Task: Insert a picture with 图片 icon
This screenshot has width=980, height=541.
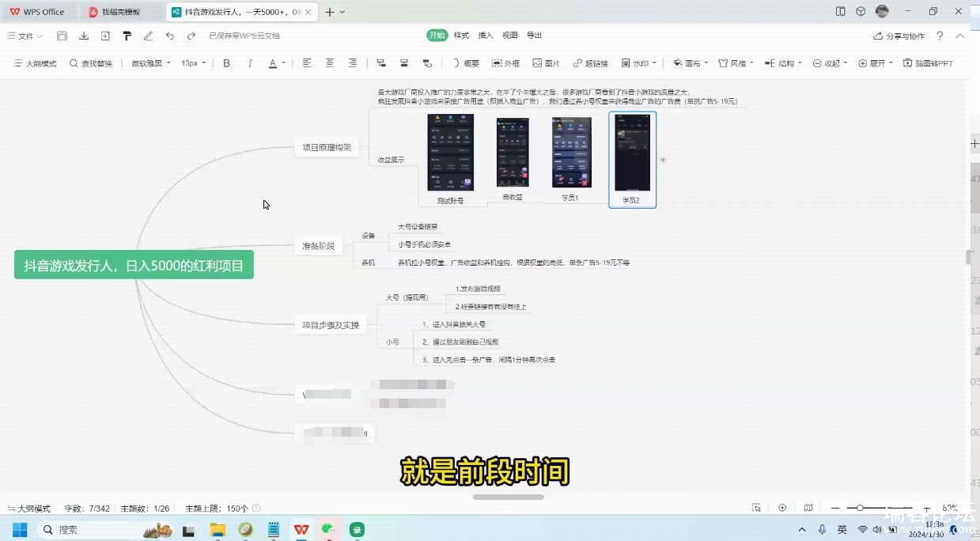Action: [x=546, y=63]
